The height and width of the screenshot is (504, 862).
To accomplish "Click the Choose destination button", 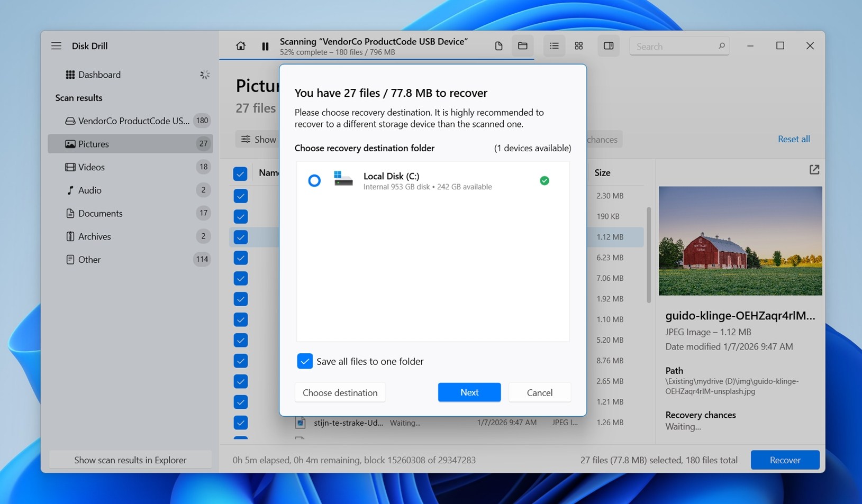I will tap(340, 392).
